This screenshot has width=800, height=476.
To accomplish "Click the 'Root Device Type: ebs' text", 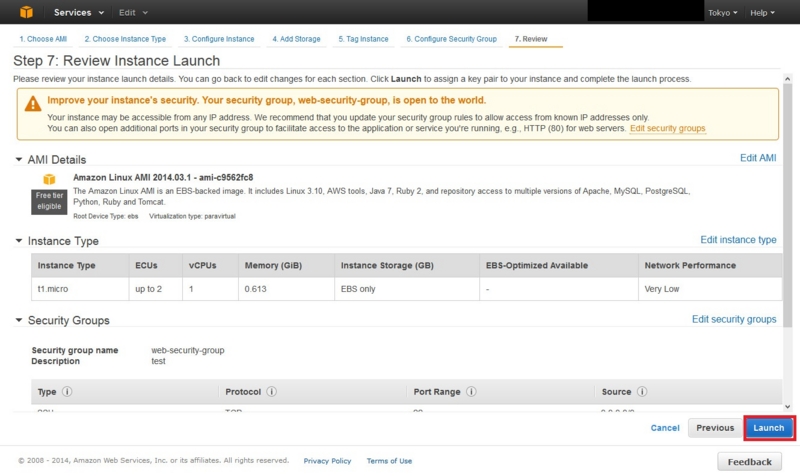I will pos(106,216).
